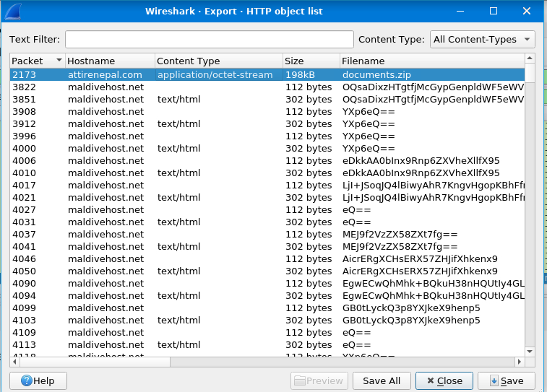This screenshot has width=547, height=392.
Task: Click the disabled Preview button
Action: [319, 381]
